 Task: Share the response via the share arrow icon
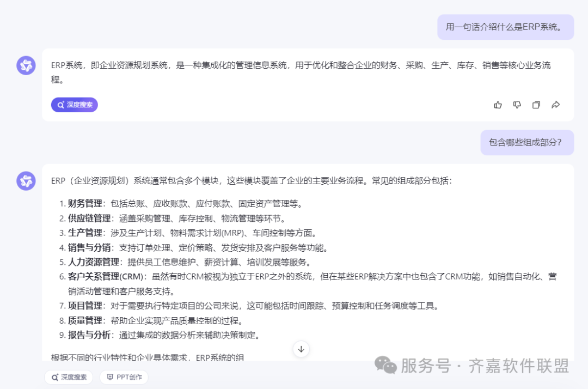(x=556, y=105)
